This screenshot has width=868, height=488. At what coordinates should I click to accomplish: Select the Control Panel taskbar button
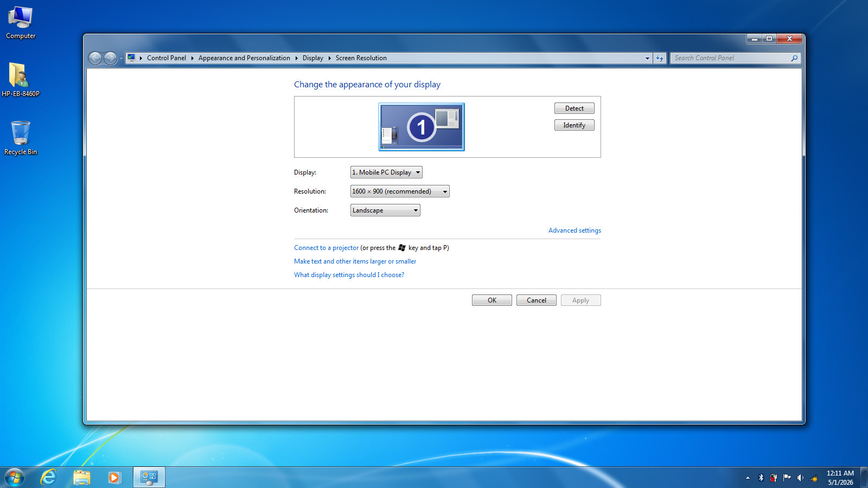point(149,478)
